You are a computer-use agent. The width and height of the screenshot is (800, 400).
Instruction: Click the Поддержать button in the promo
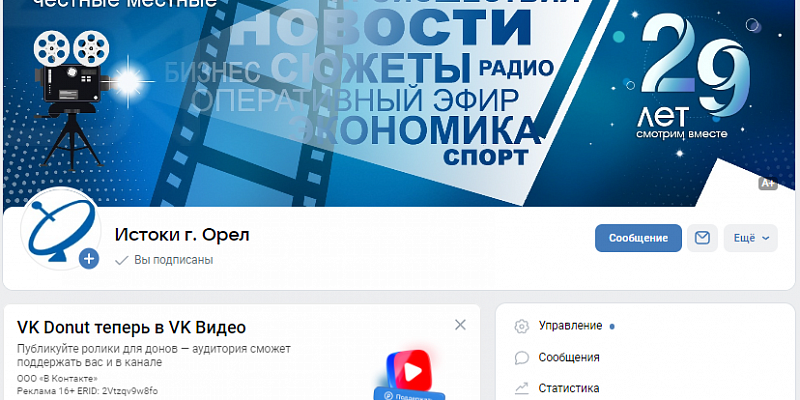click(x=410, y=395)
